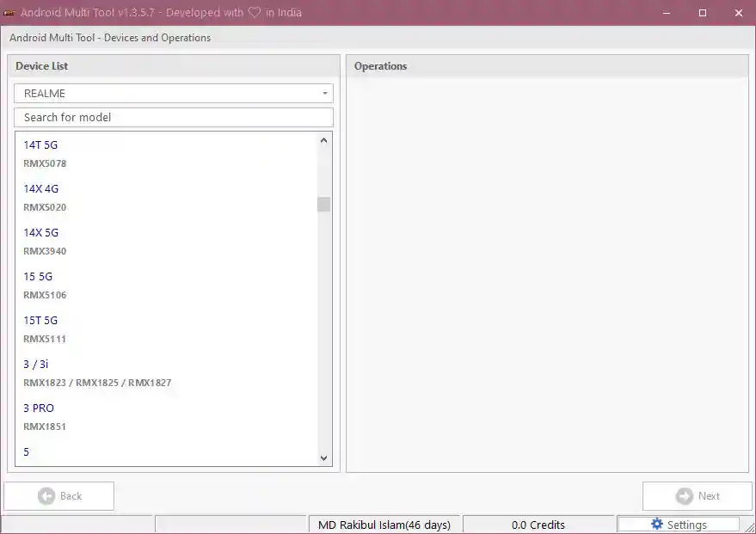Select model number RMX1851

45,427
